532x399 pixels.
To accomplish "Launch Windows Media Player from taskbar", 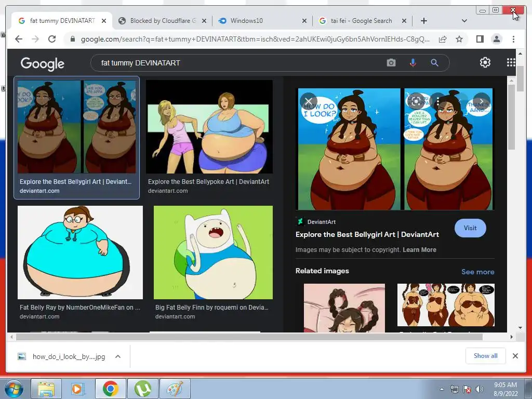I will coord(78,389).
